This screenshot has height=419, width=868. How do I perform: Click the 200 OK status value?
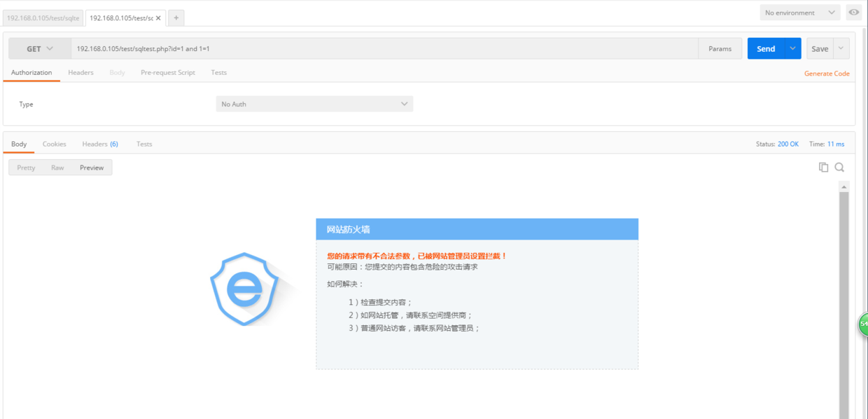coord(788,144)
